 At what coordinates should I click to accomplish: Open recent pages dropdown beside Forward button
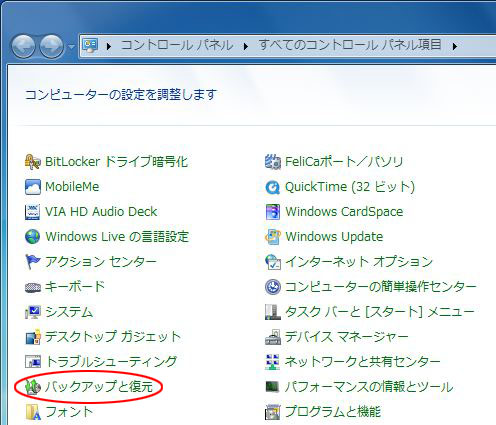coord(71,47)
